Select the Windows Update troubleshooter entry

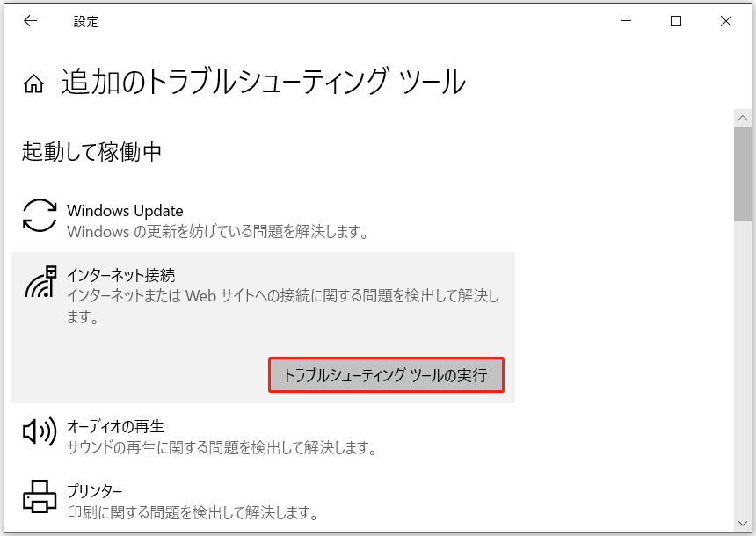pyautogui.click(x=125, y=211)
